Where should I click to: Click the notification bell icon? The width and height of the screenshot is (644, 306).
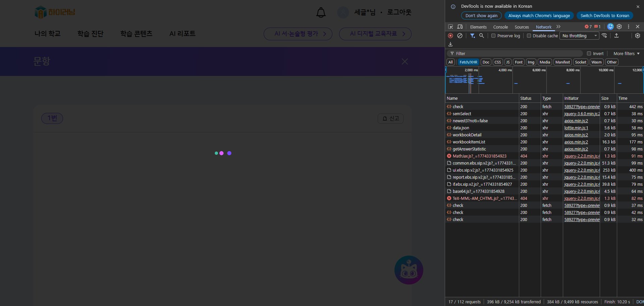coord(321,12)
